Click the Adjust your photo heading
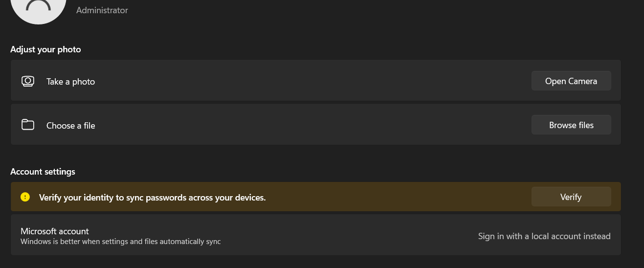644x268 pixels. coord(45,49)
